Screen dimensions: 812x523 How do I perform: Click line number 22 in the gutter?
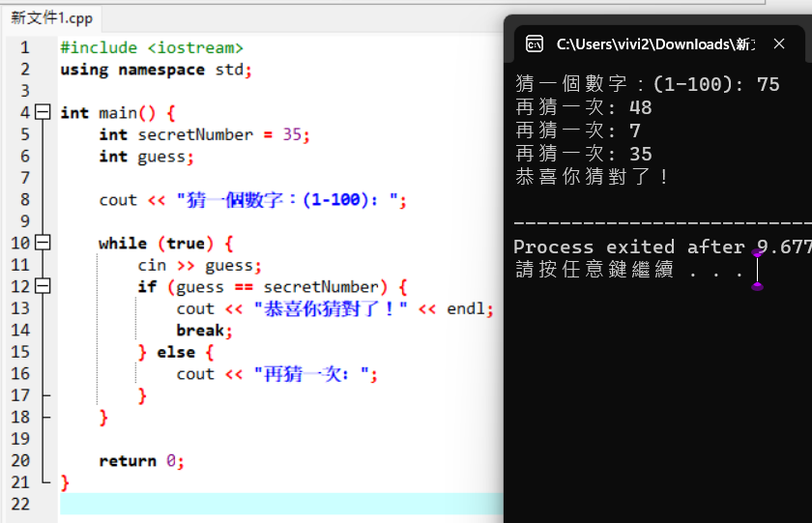coord(20,504)
